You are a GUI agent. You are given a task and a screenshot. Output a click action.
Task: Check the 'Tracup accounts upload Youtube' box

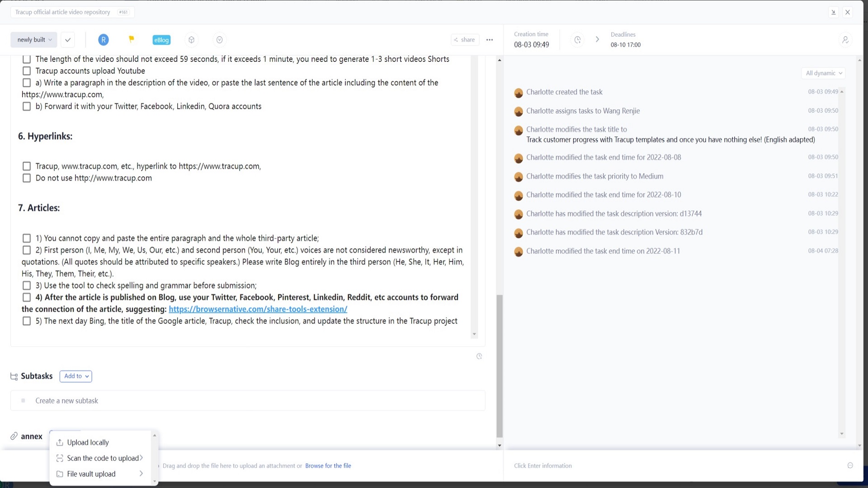(x=27, y=71)
